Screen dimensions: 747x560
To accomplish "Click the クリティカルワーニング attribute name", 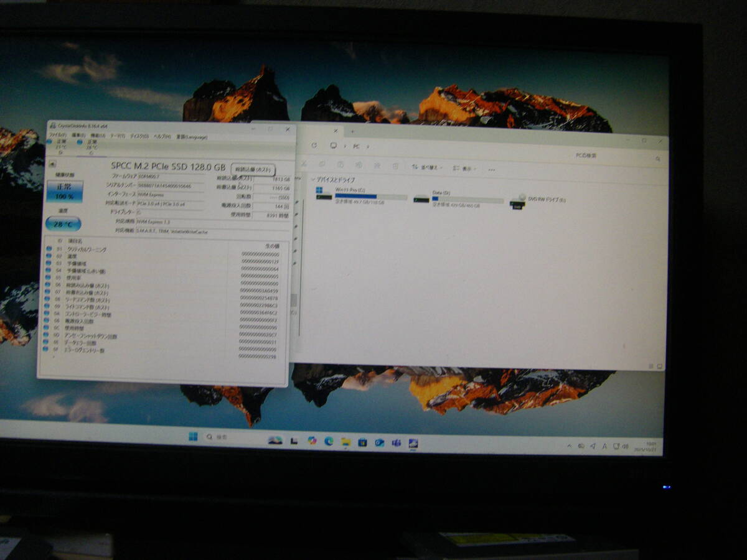I will (x=87, y=249).
